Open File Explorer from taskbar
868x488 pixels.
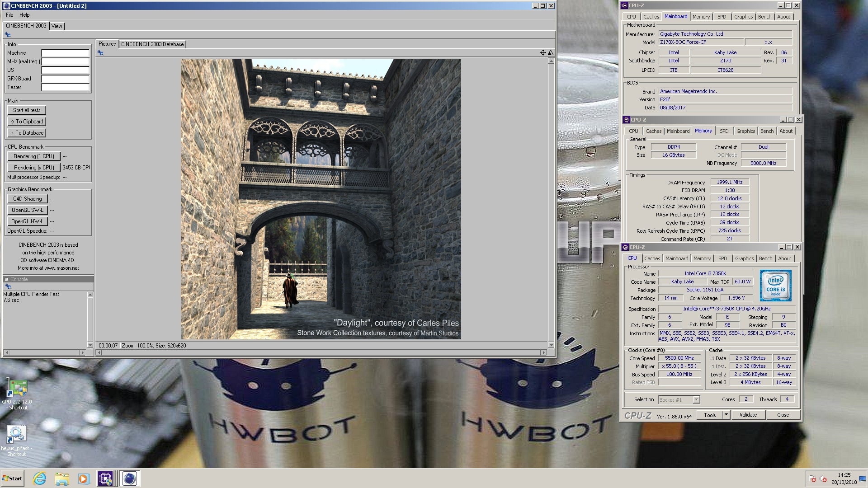click(x=62, y=479)
